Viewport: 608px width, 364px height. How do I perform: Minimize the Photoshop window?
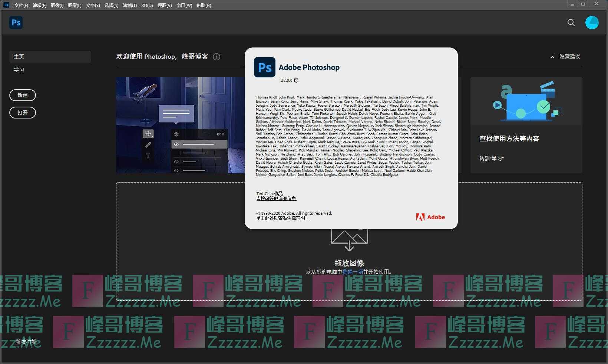click(x=572, y=4)
